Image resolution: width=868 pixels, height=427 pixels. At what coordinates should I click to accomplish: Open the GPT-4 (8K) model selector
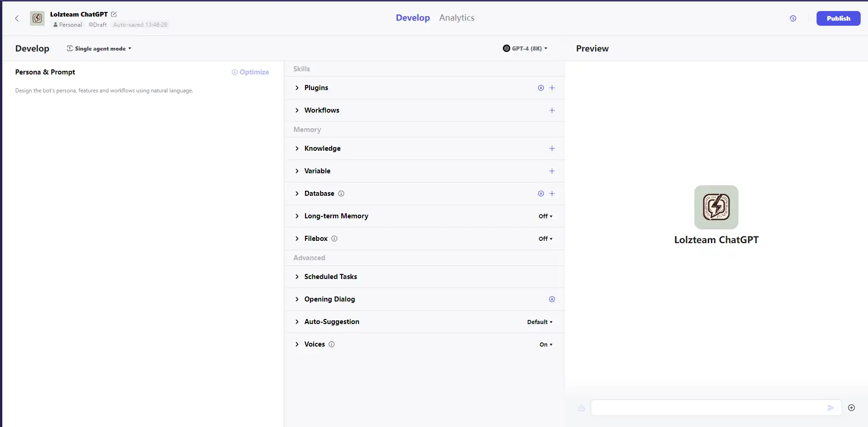[x=525, y=48]
